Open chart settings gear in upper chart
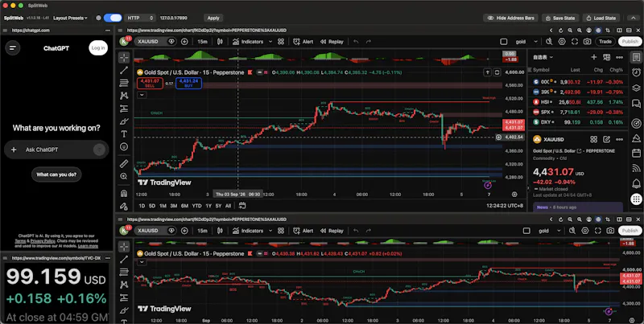This screenshot has height=324, width=644. tap(562, 42)
